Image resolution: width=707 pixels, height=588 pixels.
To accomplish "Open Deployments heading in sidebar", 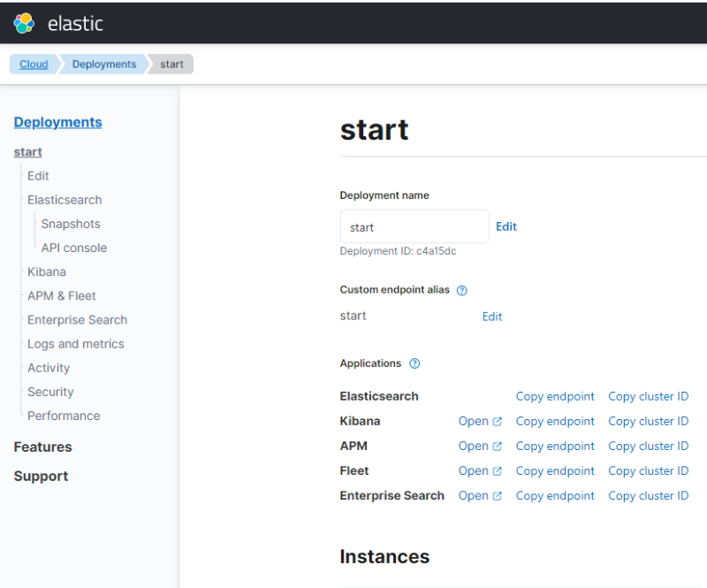I will [x=57, y=122].
